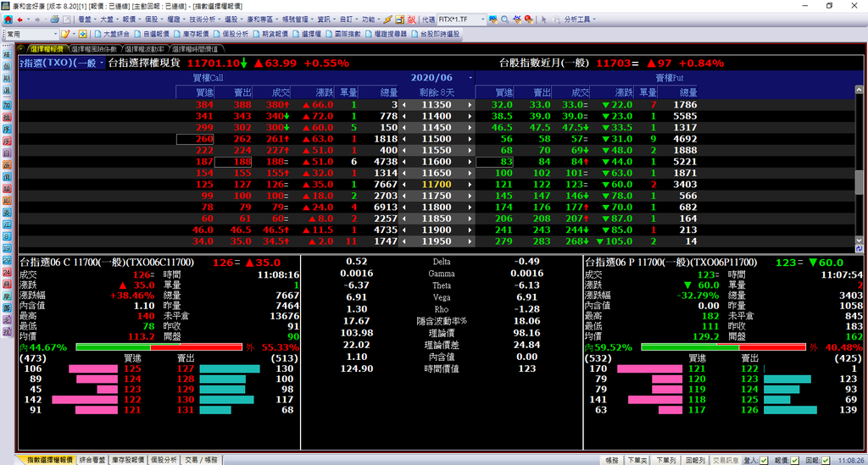
Task: Toggle the 報價 quote checkbox in status bar
Action: pos(794,460)
